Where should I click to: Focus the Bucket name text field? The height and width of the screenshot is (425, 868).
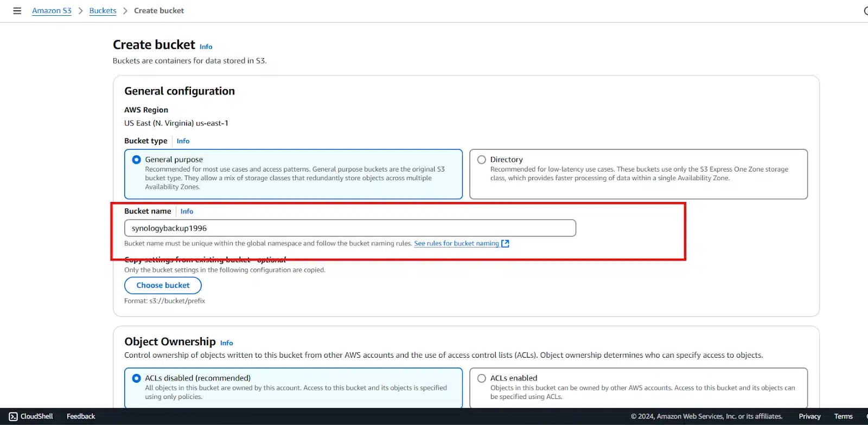(350, 229)
